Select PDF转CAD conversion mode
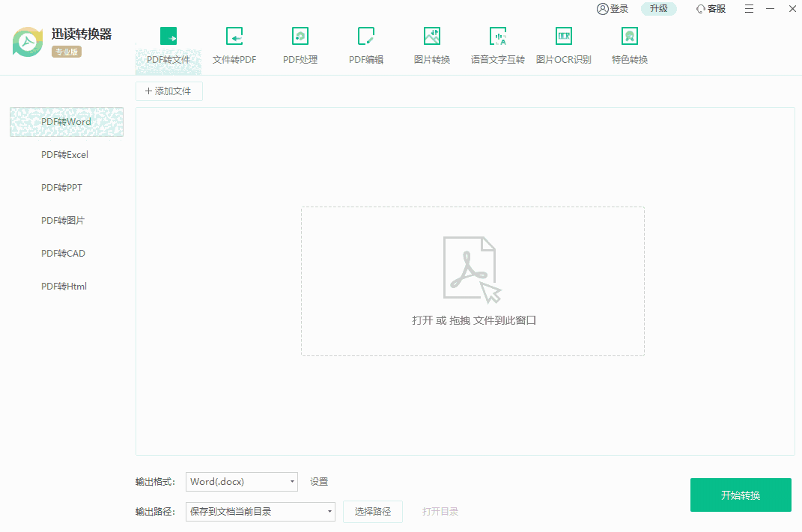This screenshot has width=802, height=532. [62, 253]
